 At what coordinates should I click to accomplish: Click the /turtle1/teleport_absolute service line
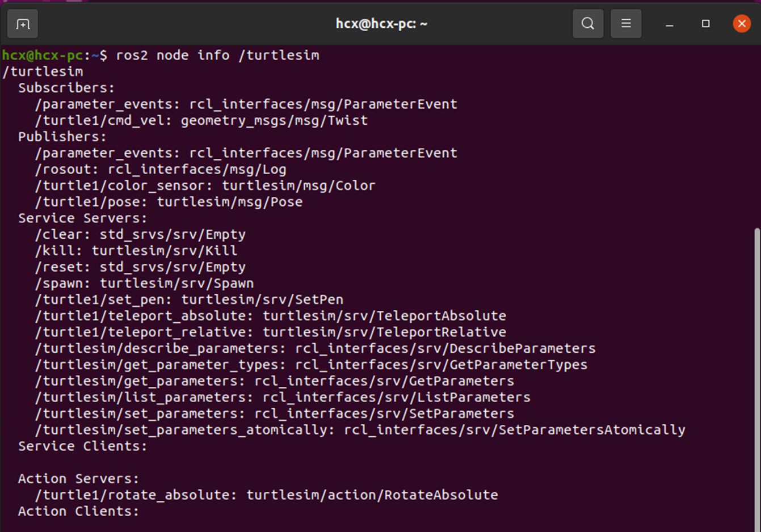pyautogui.click(x=271, y=316)
